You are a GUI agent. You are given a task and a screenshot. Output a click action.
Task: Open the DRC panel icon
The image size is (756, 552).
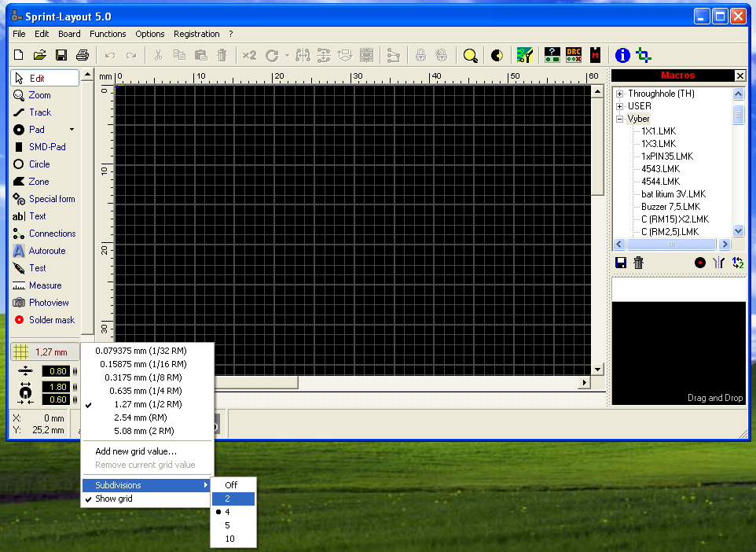[574, 55]
